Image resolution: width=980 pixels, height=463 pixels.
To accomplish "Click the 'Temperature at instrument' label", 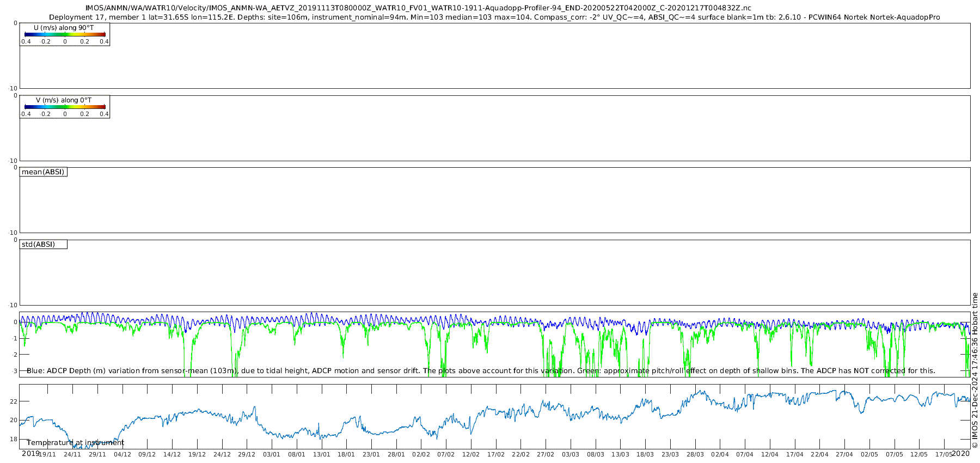I will pos(75,443).
